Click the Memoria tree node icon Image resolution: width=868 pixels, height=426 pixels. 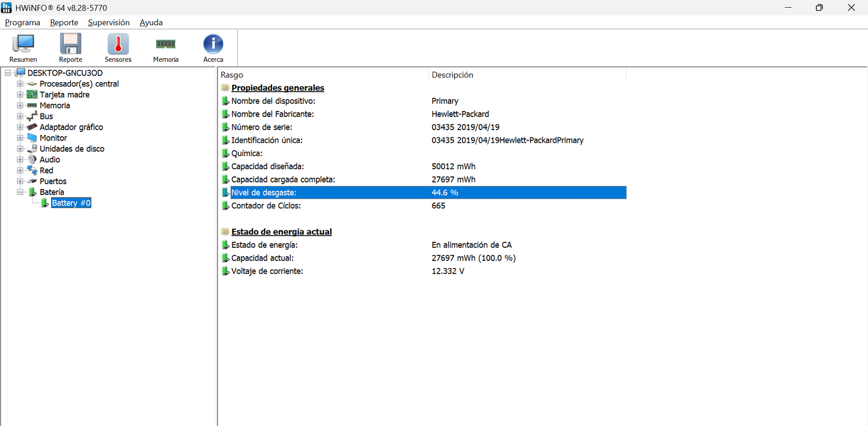pyautogui.click(x=32, y=106)
